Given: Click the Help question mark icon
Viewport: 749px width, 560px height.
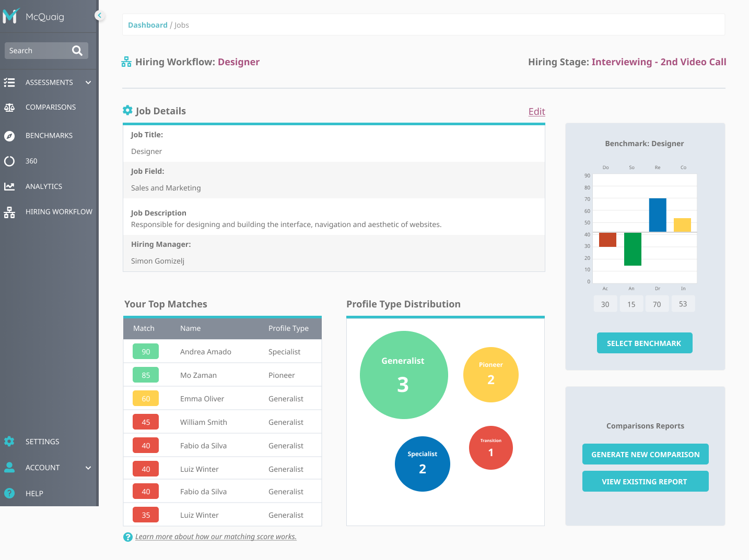Looking at the screenshot, I should click(9, 493).
